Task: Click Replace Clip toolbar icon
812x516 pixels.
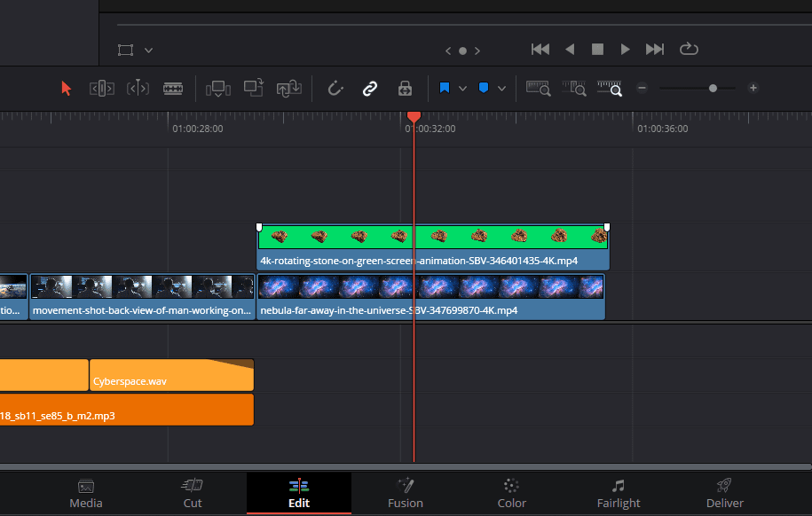Action: pos(289,88)
